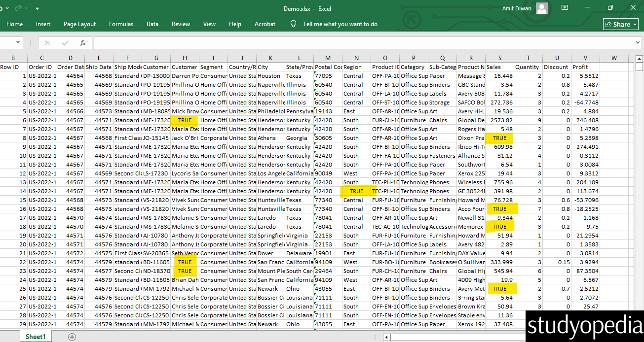The height and width of the screenshot is (342, 644).
Task: Click the Share button
Action: point(620,24)
